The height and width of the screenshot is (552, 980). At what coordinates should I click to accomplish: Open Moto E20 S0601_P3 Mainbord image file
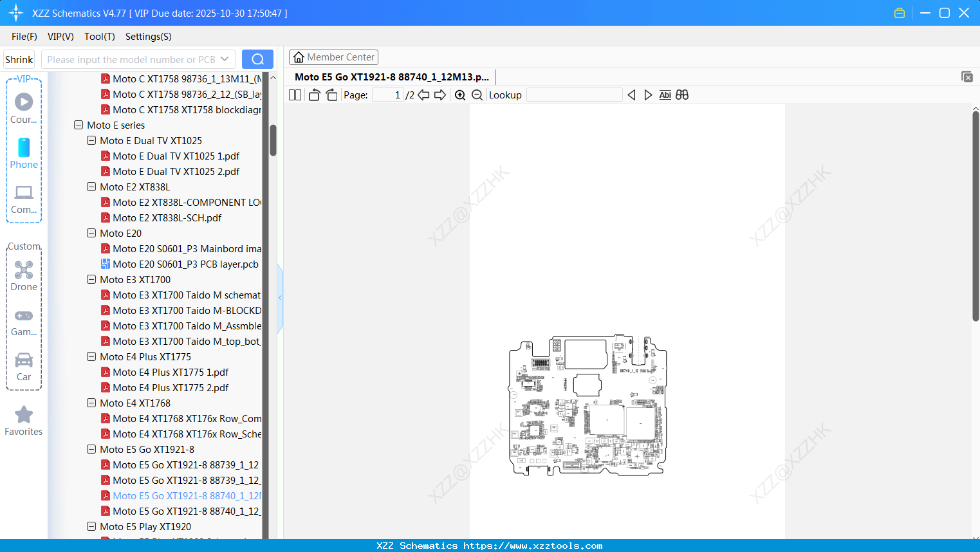[x=181, y=249]
